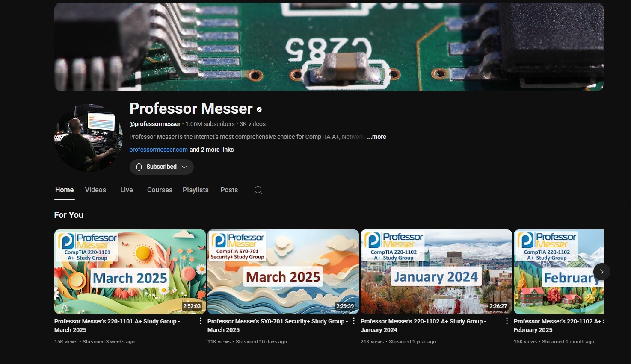Click '21K views • Streamed 1 year ago'
Screen dimensions: 631x364
point(398,342)
